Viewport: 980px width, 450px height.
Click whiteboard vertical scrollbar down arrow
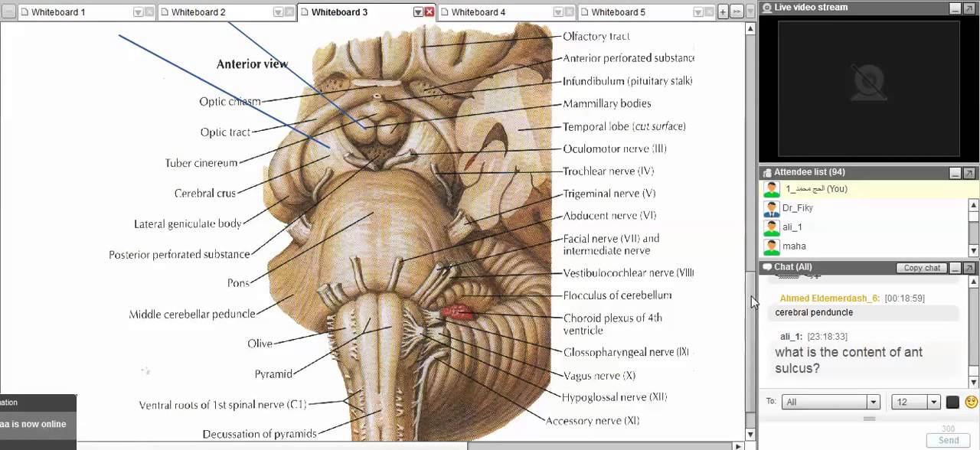(x=750, y=435)
